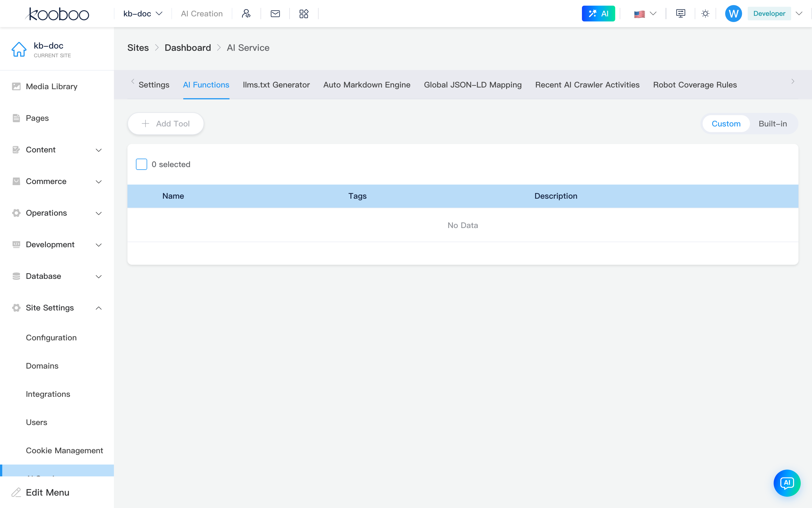Screen dimensions: 812x508
Task: Open the mail envelope icon
Action: click(275, 14)
